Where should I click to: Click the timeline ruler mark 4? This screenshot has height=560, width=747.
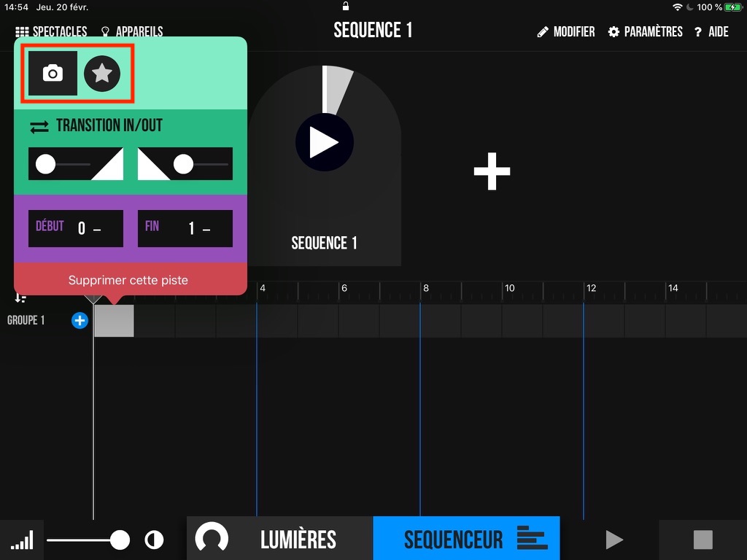coord(263,288)
